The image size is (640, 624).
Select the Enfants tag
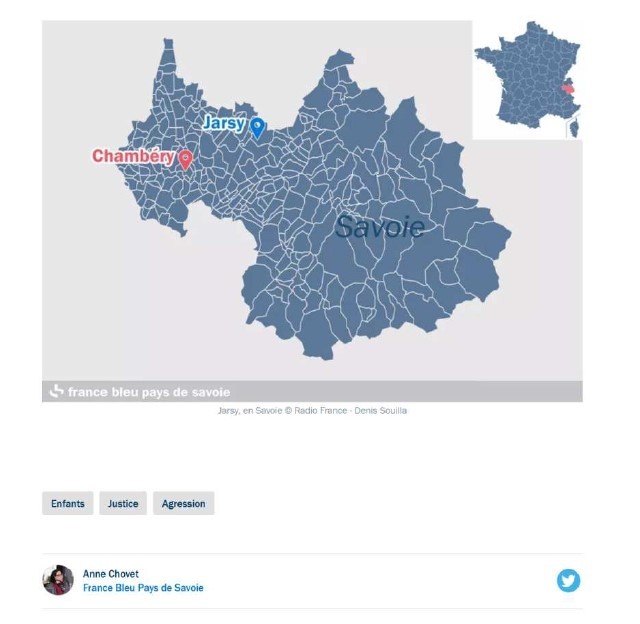point(68,503)
